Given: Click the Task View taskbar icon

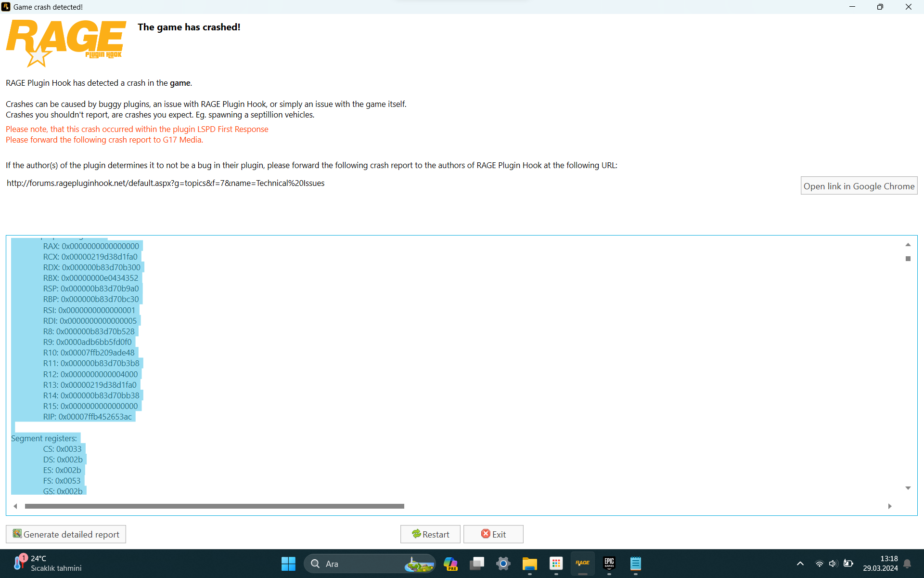Looking at the screenshot, I should [x=477, y=563].
